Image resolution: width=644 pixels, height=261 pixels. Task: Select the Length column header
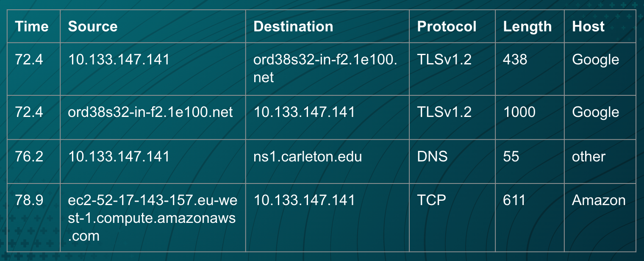(527, 27)
